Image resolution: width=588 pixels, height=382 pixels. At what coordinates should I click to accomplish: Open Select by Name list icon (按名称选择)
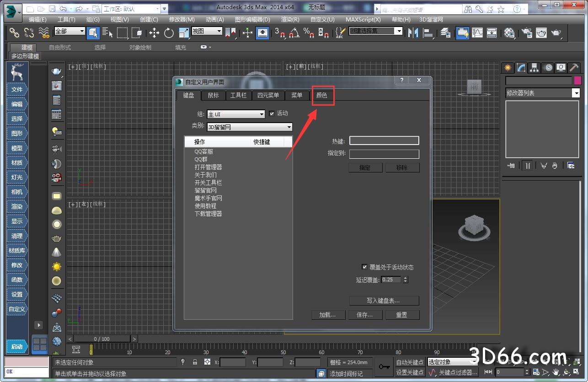pyautogui.click(x=108, y=32)
